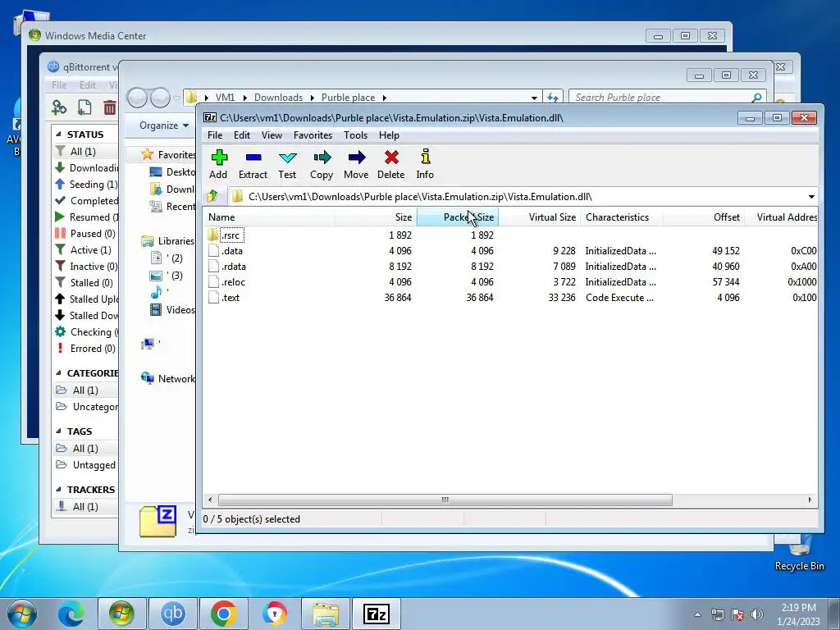This screenshot has width=840, height=630.
Task: Click qBittorrent's red delete torrent icon
Action: pyautogui.click(x=110, y=107)
